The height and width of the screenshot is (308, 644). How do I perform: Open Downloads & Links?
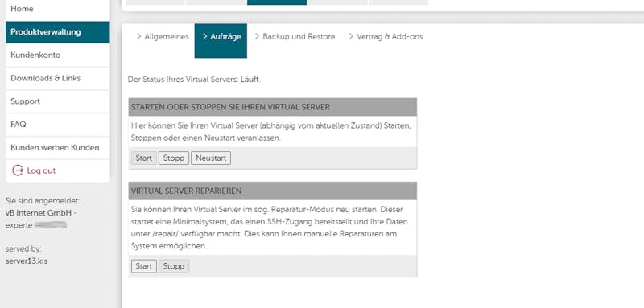[57, 78]
